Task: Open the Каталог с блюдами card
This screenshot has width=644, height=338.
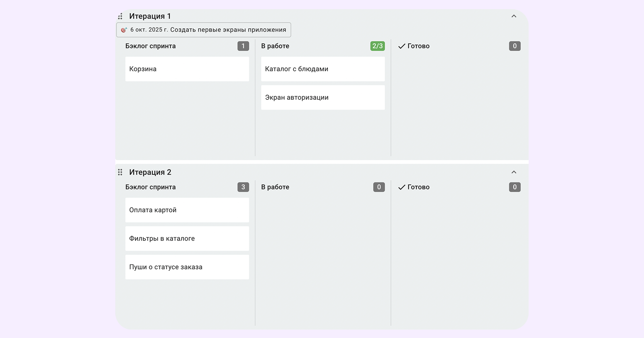Action: tap(323, 69)
